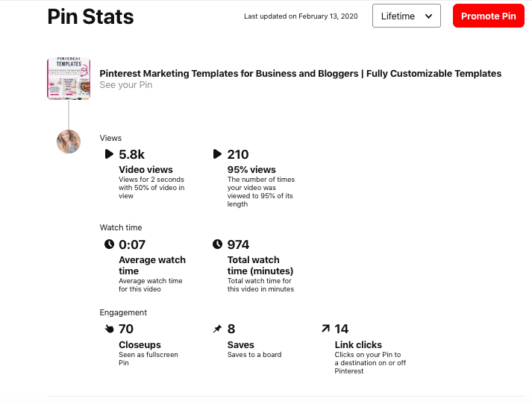Click the closeups hand icon beside 70

pyautogui.click(x=109, y=329)
